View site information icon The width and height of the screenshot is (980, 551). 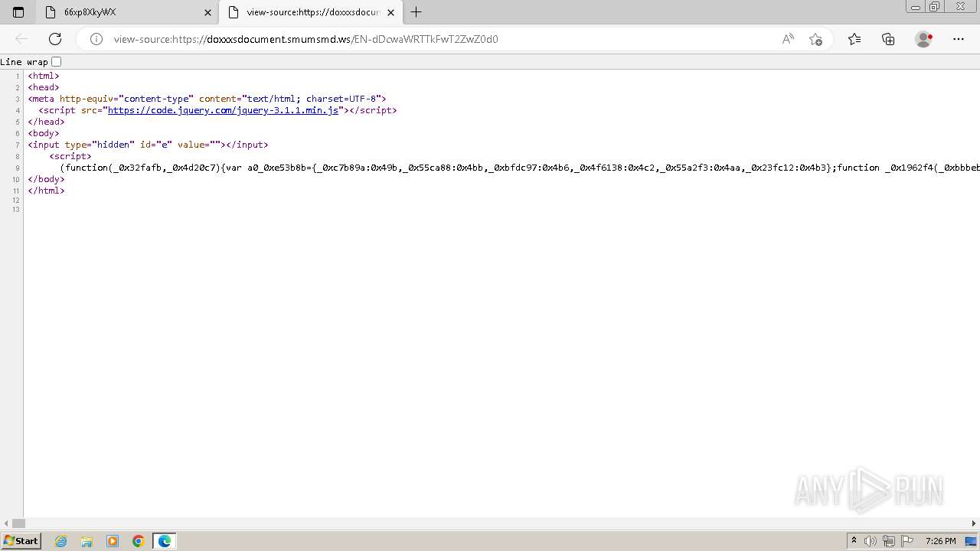tap(96, 39)
